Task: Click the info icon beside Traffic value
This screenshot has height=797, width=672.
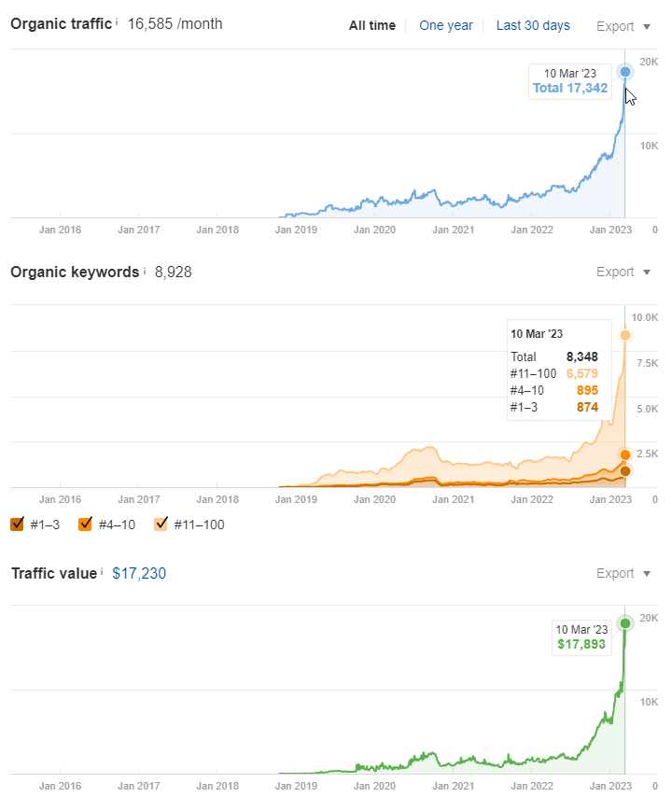Action: [x=103, y=572]
